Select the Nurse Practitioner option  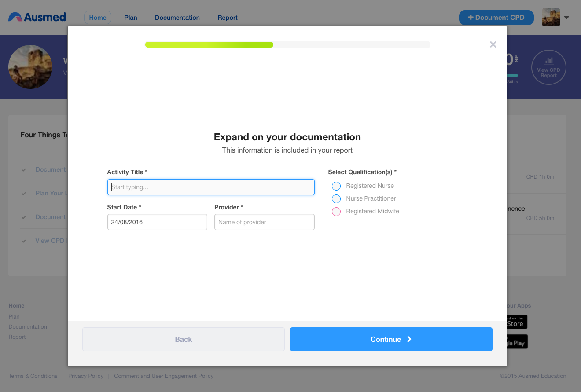[336, 198]
